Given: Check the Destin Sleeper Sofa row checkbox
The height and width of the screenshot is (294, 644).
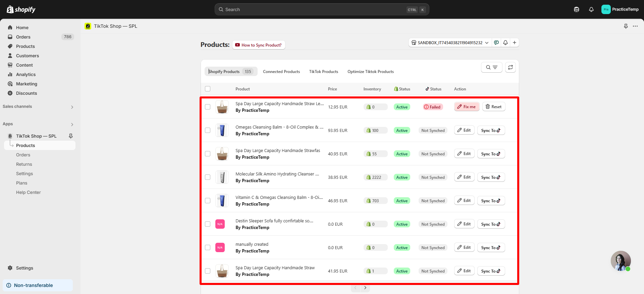Looking at the screenshot, I should (x=208, y=224).
